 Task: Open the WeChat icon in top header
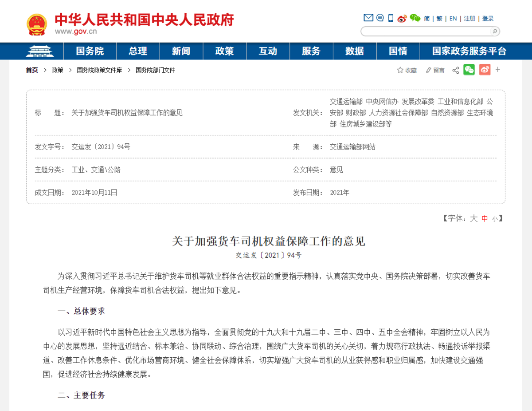(x=415, y=18)
